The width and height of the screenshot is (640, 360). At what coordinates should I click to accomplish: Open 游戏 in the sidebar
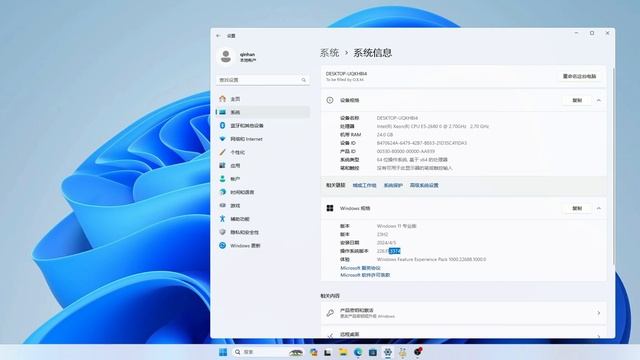262,205
